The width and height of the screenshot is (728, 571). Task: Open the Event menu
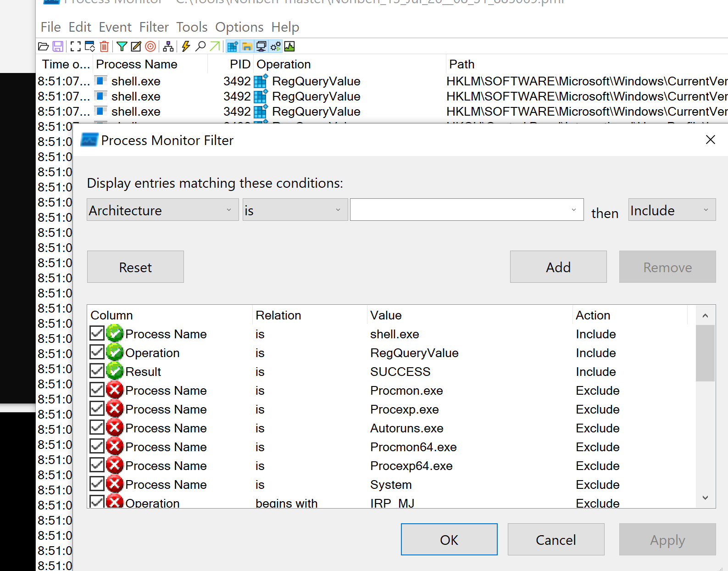tap(115, 27)
